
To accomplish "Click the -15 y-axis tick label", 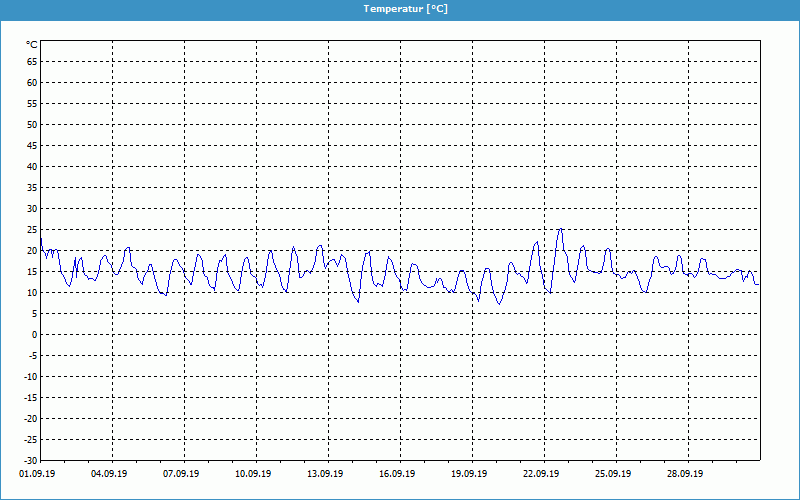I will (x=30, y=397).
